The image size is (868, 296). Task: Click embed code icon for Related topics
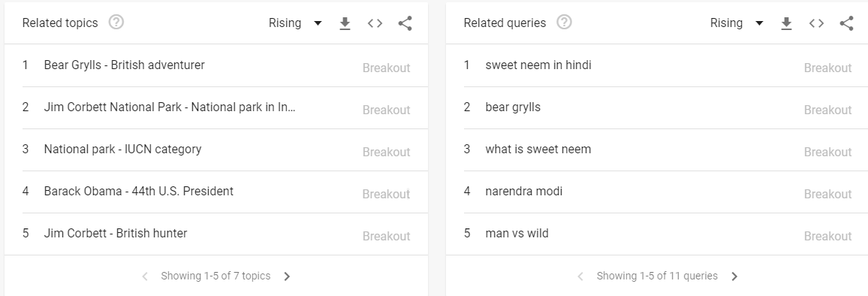[x=375, y=23]
